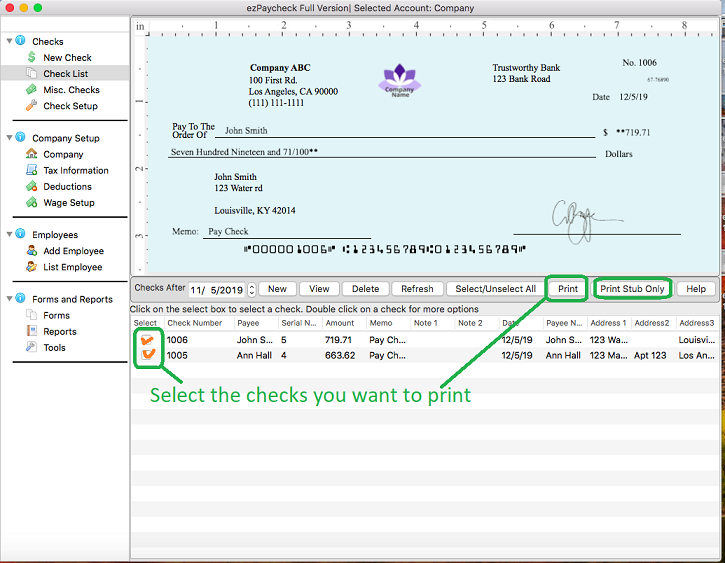Click the Add Employee person icon
The image size is (725, 563).
click(32, 251)
